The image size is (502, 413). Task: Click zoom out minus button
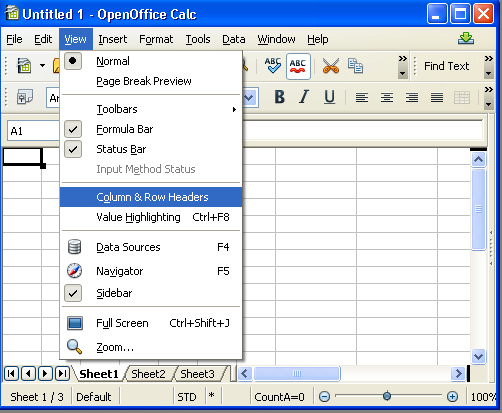tap(324, 397)
